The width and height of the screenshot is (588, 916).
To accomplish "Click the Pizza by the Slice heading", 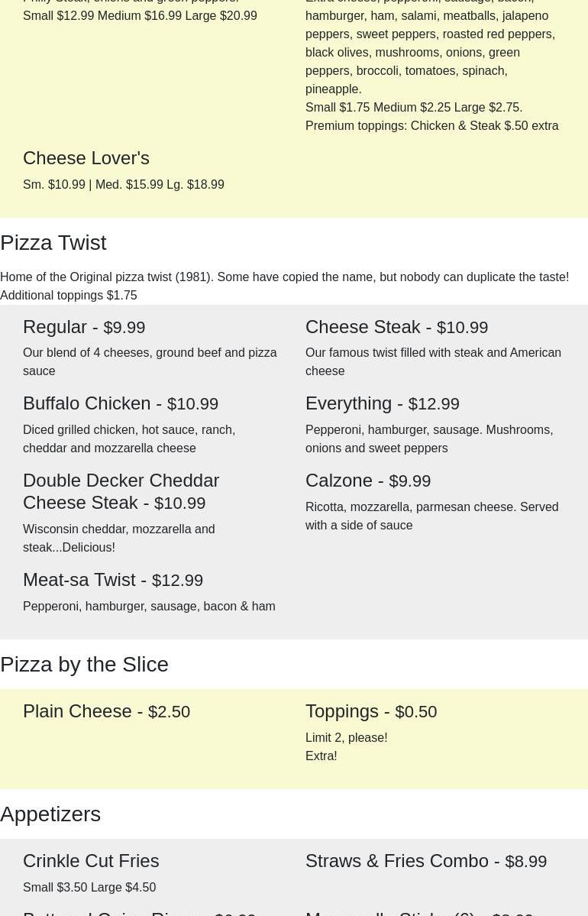I will pos(84,664).
